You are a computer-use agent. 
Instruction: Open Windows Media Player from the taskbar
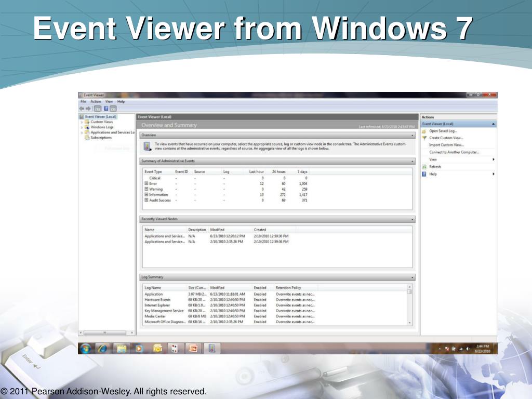point(139,348)
